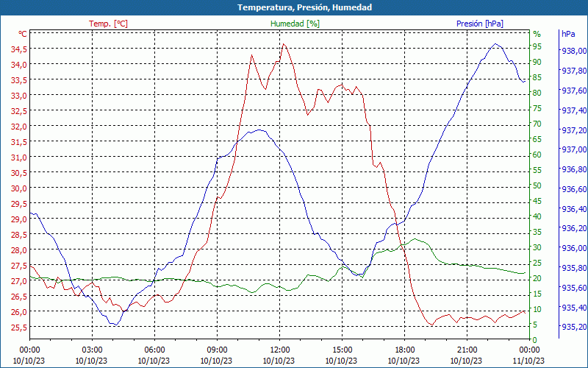Click the 935,60 pressure axis value

click(574, 288)
